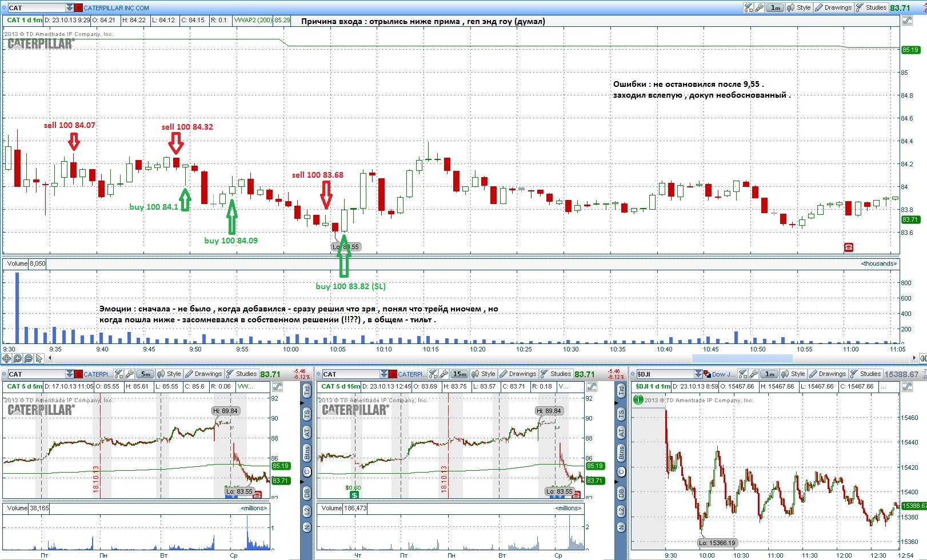The image size is (927, 560).
Task: Toggle TS gadget on 5m chart sidebar
Action: pos(307,414)
